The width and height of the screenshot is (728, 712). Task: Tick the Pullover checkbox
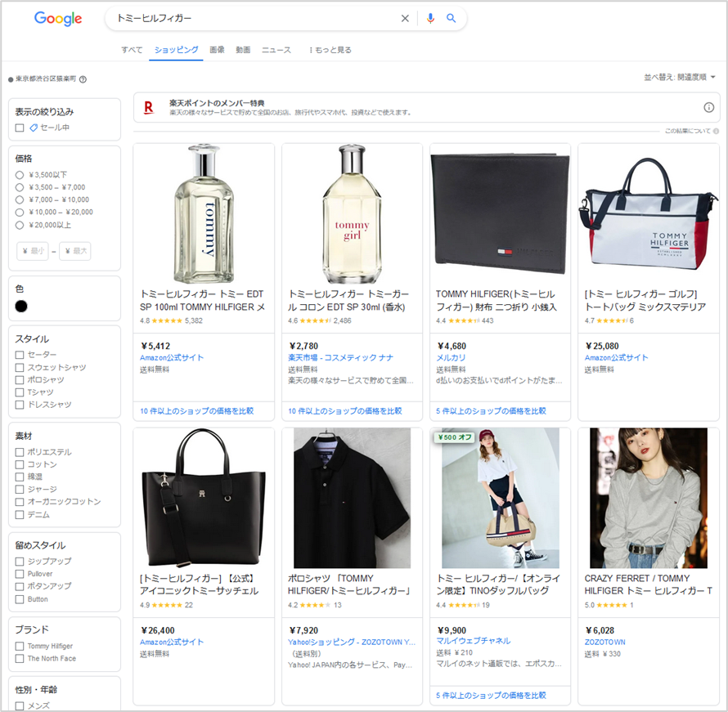click(20, 574)
